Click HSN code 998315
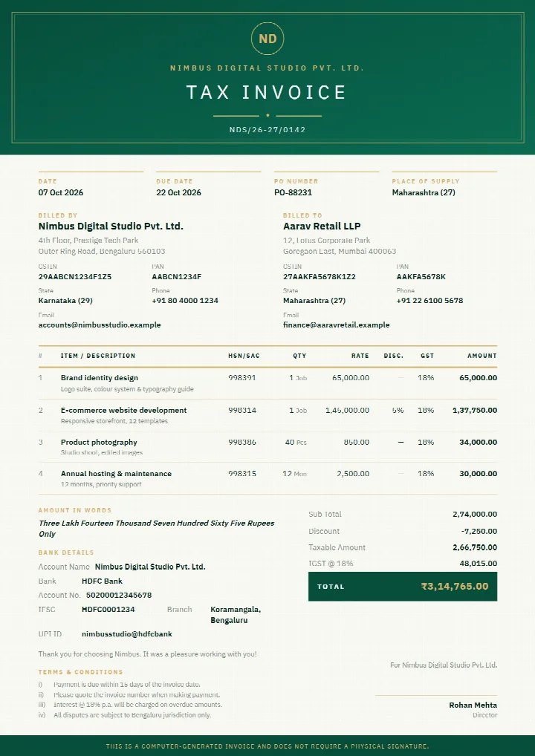The height and width of the screenshot is (756, 535). pyautogui.click(x=242, y=474)
